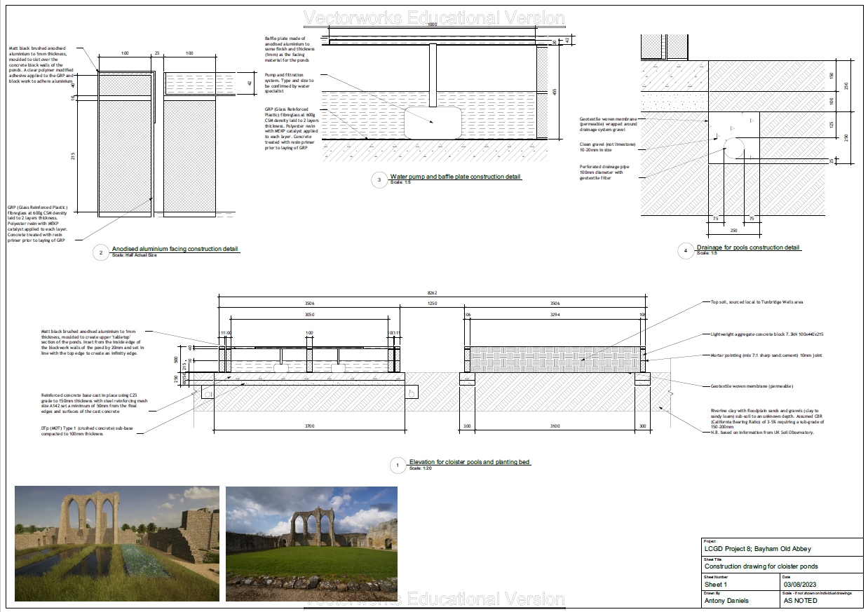Click the 'Sheet 1' sheet number field

(716, 584)
